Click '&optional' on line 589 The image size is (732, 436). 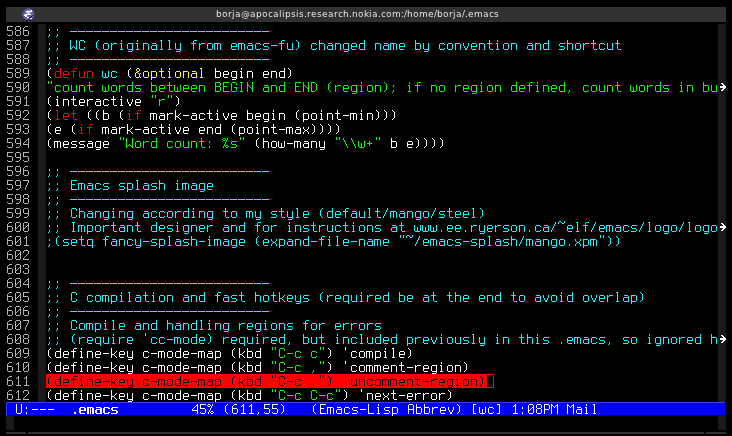(169, 74)
